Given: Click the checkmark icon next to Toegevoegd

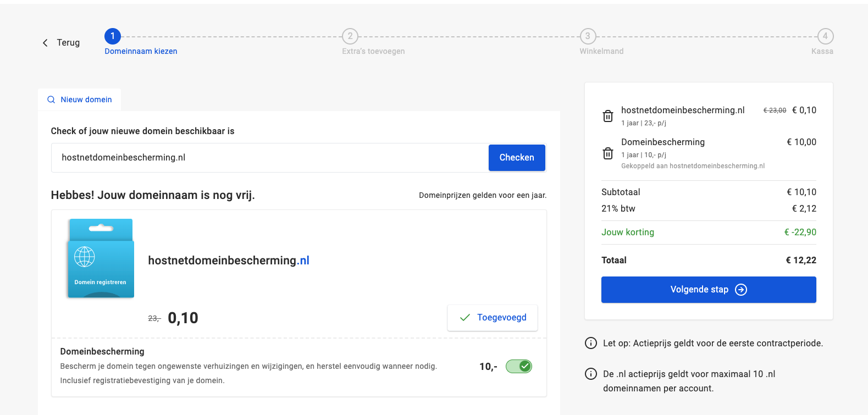Looking at the screenshot, I should [x=465, y=318].
